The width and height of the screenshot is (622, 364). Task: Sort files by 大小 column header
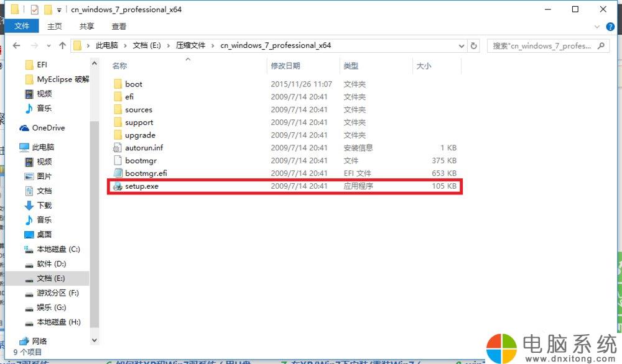(424, 66)
